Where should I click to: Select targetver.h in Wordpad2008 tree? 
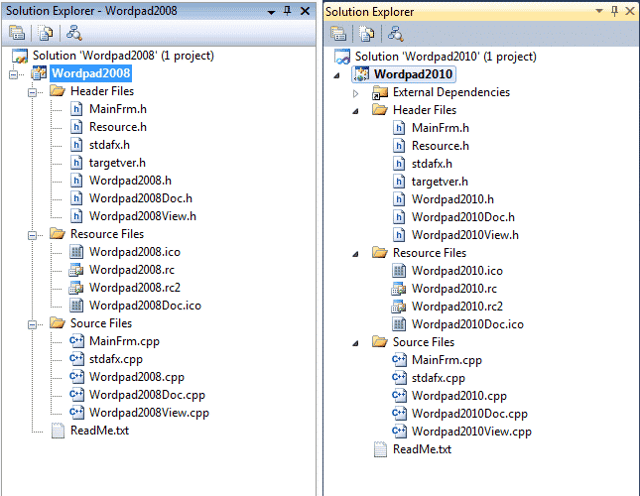click(117, 163)
